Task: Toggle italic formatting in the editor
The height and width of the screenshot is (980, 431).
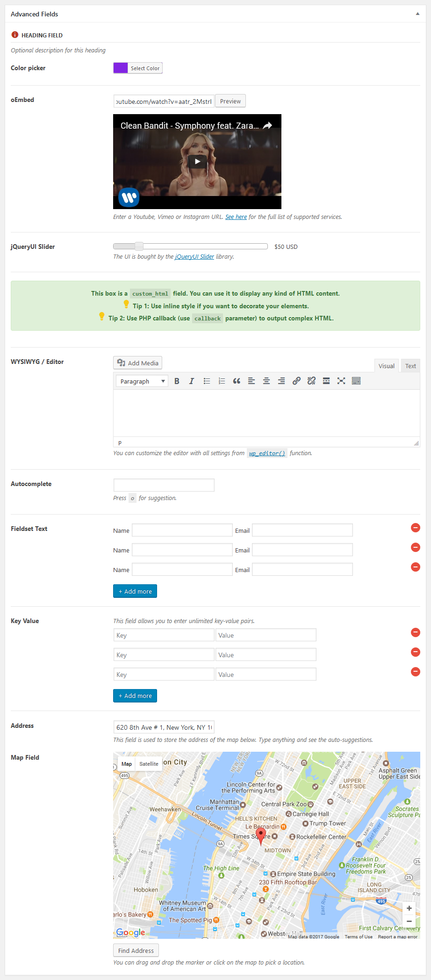Action: pos(192,381)
